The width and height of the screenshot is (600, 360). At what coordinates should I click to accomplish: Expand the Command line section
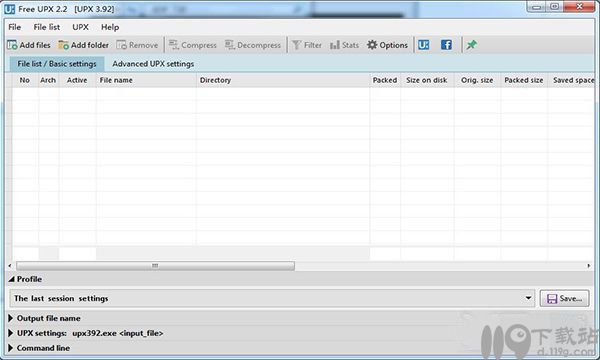pyautogui.click(x=11, y=348)
